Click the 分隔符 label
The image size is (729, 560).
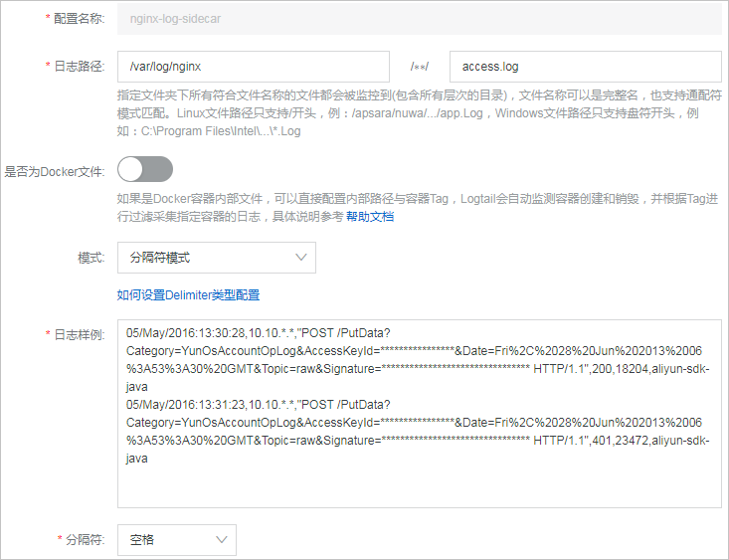click(86, 540)
